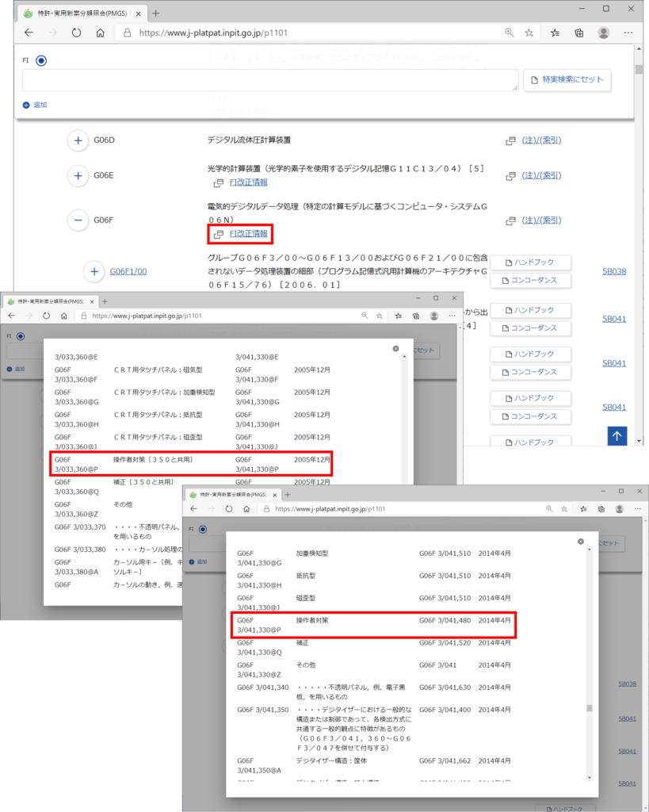Click the profile avatar in the top browser window

[x=604, y=33]
